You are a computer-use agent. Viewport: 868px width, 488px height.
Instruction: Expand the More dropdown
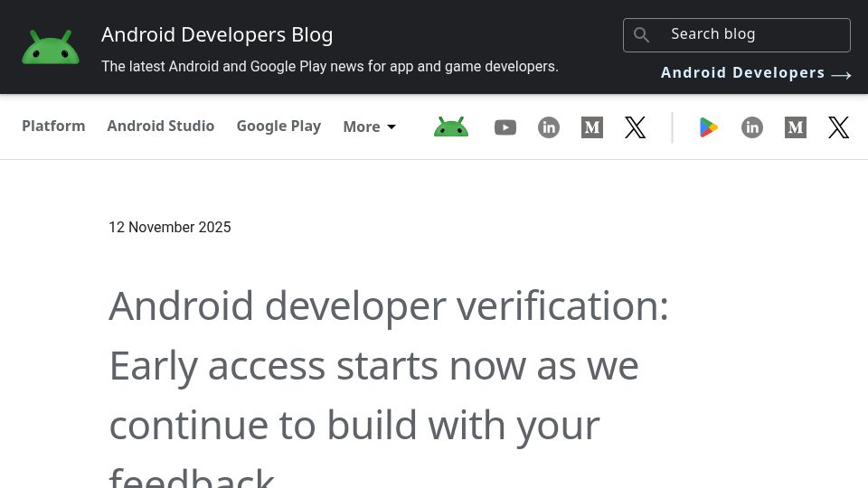[369, 127]
